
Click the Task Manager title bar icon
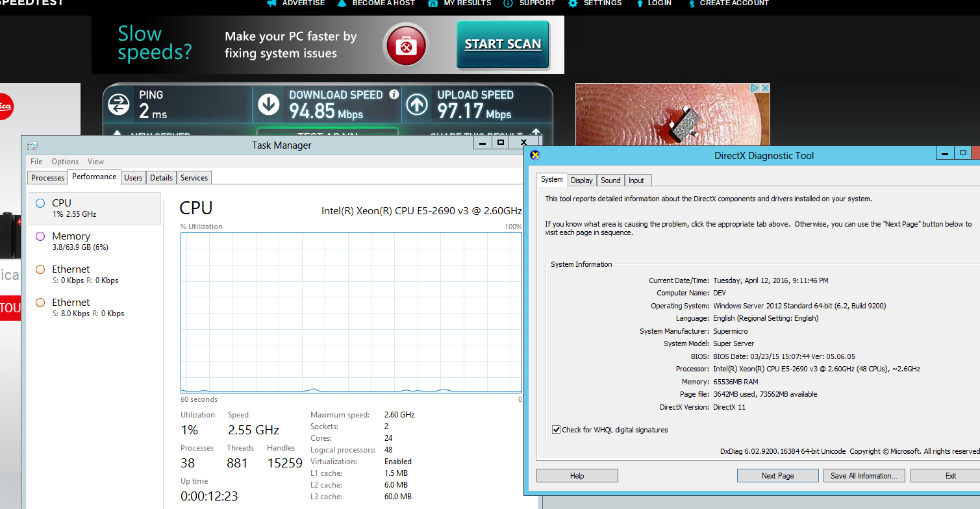point(32,145)
